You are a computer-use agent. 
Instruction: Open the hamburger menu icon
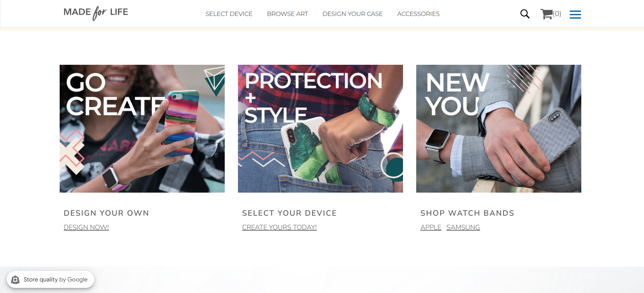[x=575, y=14]
